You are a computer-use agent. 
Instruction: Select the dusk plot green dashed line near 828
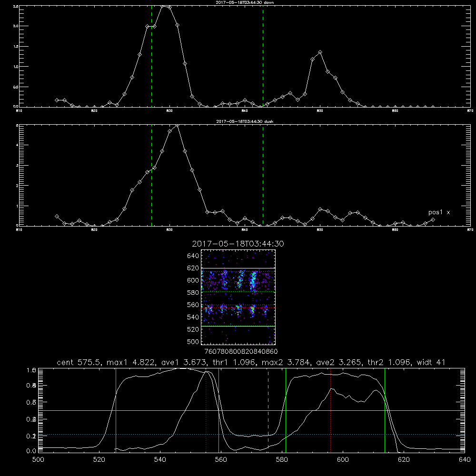coord(151,175)
